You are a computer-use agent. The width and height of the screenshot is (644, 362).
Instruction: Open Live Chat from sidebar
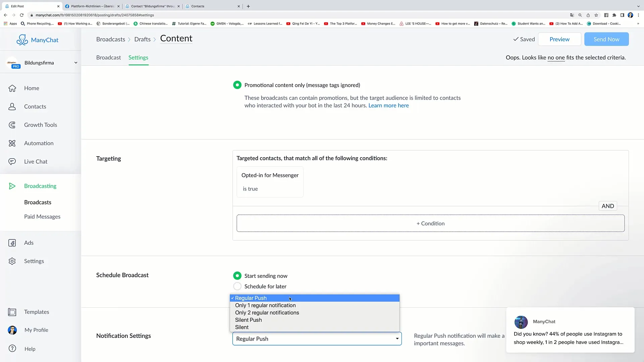click(36, 161)
